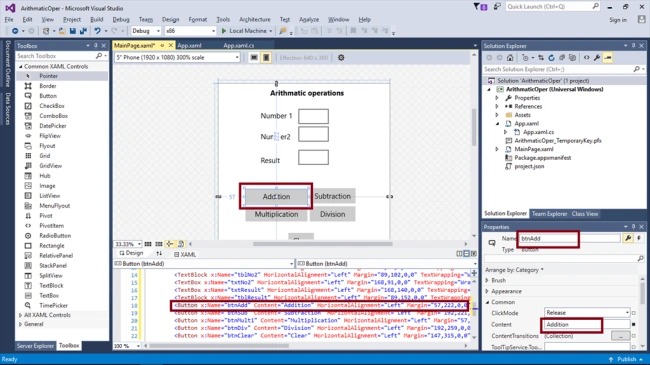Switch to the Team Explorer tab

549,214
